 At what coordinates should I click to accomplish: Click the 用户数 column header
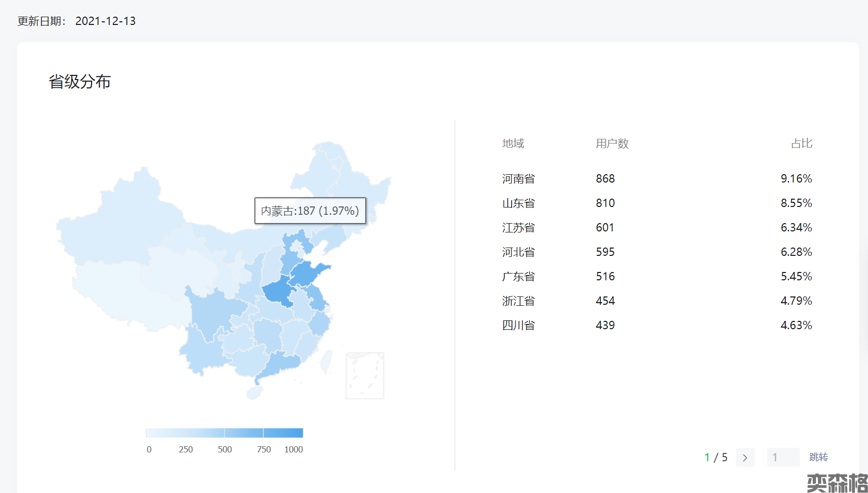click(x=612, y=144)
